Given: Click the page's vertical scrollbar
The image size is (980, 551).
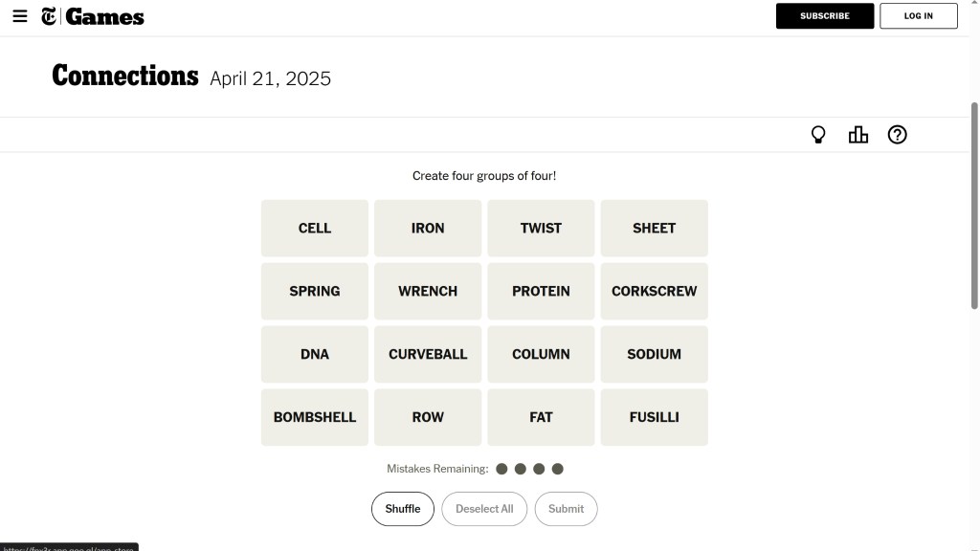Looking at the screenshot, I should click(975, 206).
